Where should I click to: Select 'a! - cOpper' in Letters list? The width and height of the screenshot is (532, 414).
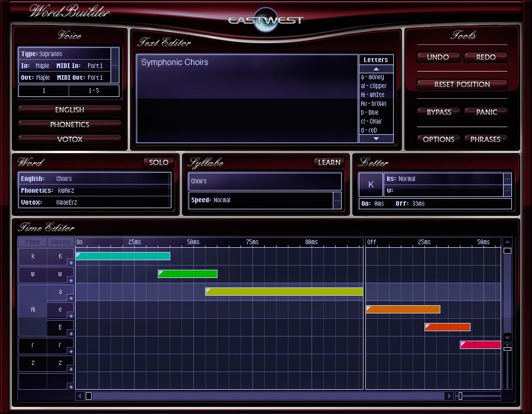[x=374, y=86]
